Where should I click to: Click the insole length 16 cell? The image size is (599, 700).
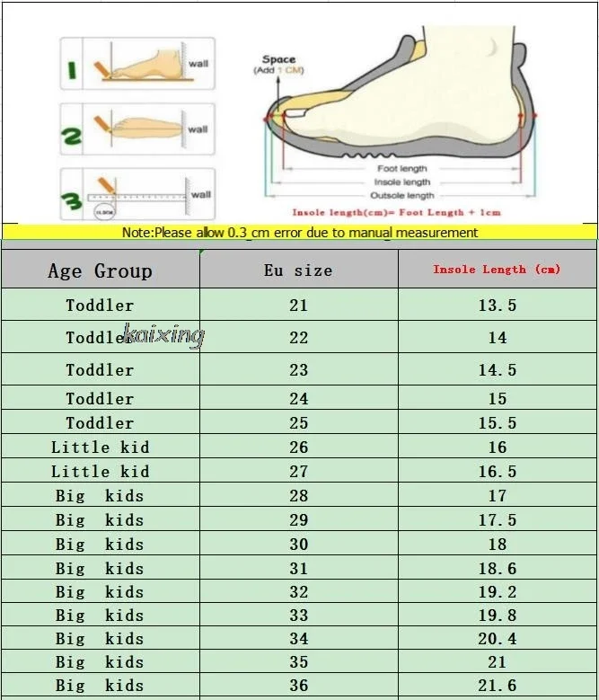pos(498,446)
